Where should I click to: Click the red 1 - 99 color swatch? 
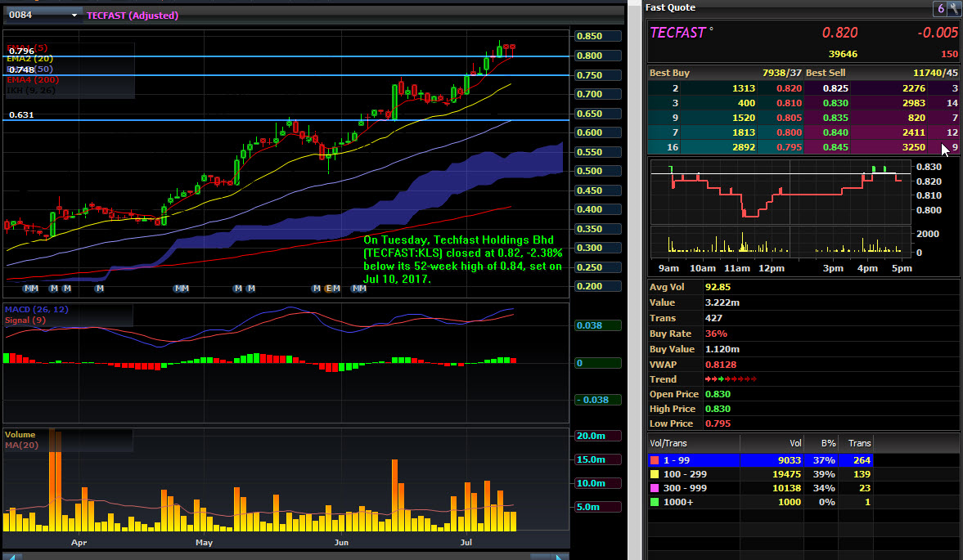click(655, 460)
